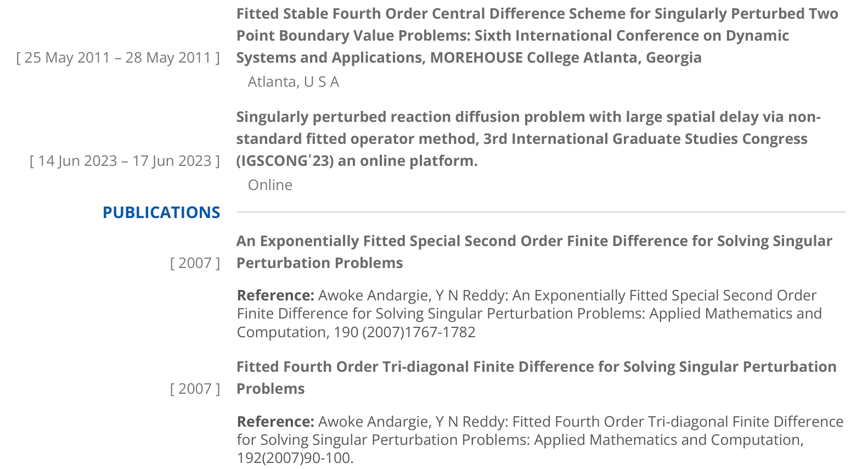
Task: Click the second [ 2007 ] year label
Action: coord(195,389)
